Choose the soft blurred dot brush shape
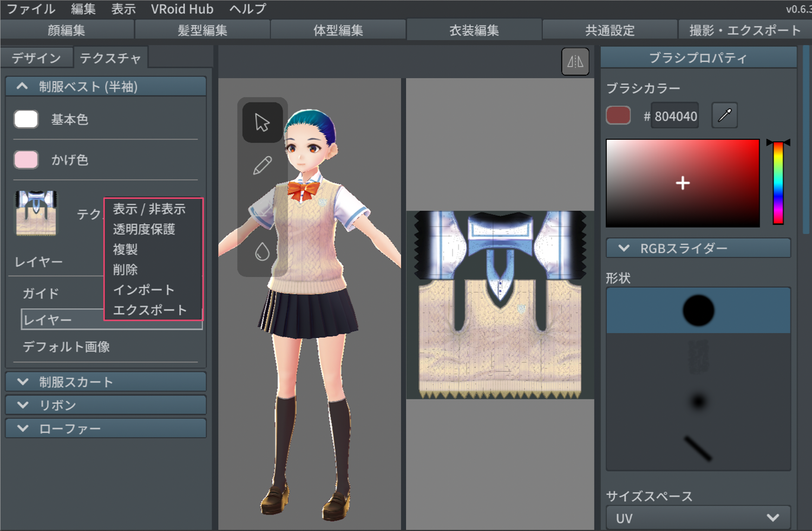 coord(698,402)
